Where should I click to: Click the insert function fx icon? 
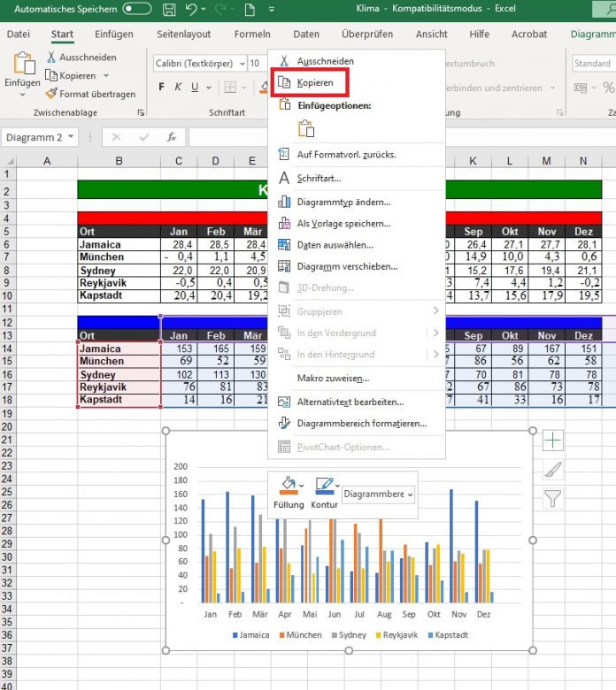click(172, 137)
